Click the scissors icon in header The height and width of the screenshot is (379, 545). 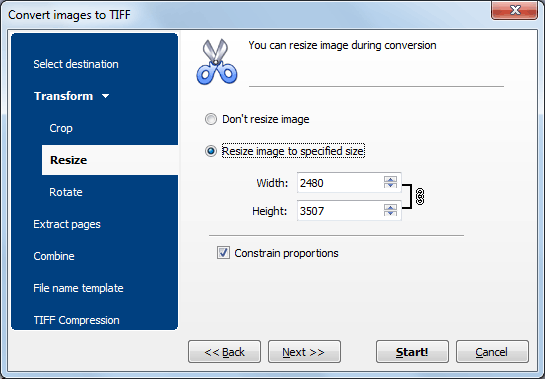click(x=217, y=62)
